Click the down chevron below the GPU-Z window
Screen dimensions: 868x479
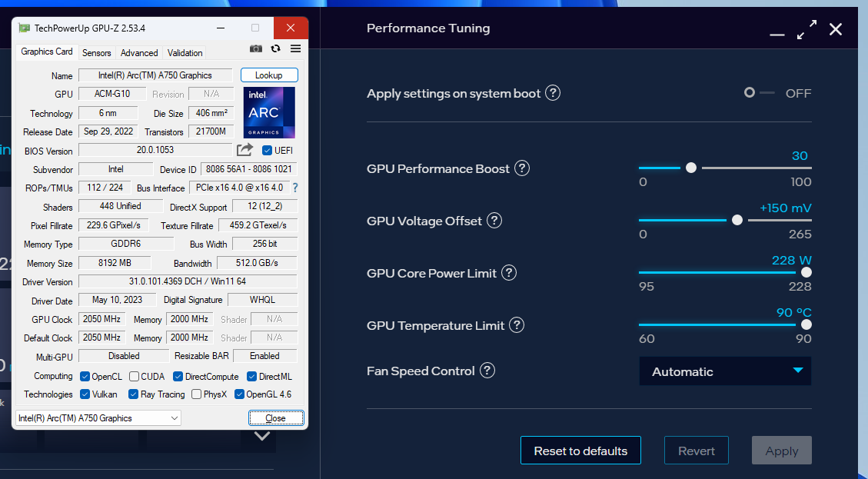click(x=262, y=436)
